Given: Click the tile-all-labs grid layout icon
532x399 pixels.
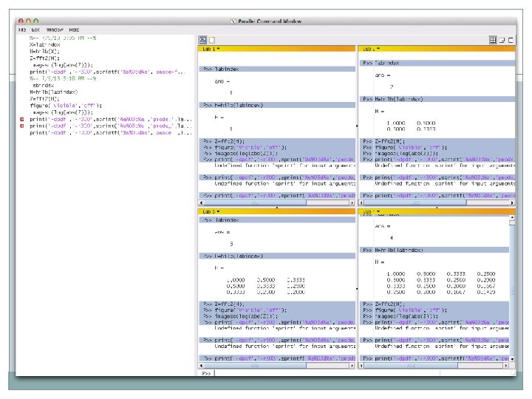Looking at the screenshot, I should tap(494, 39).
